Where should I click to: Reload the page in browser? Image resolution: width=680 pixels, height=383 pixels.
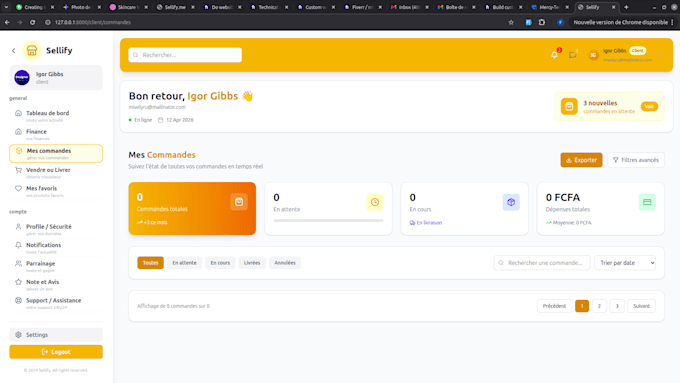[33, 22]
